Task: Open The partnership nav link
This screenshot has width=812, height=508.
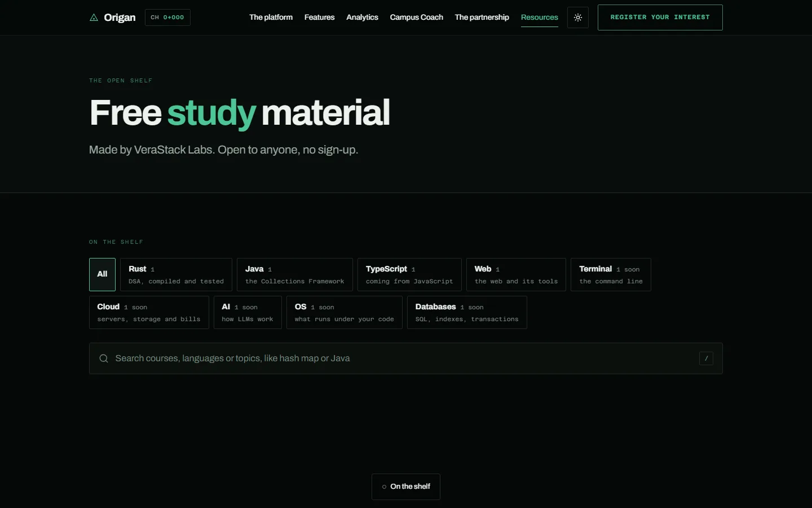Action: 482,17
